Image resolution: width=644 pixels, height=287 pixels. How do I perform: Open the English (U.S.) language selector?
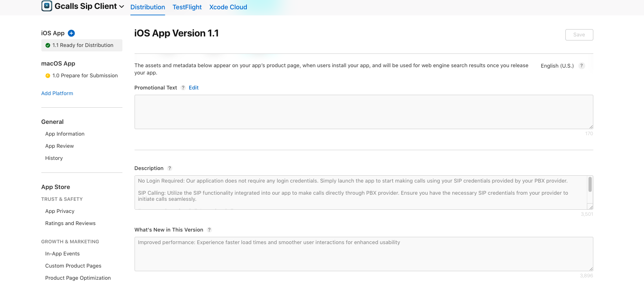coord(557,66)
